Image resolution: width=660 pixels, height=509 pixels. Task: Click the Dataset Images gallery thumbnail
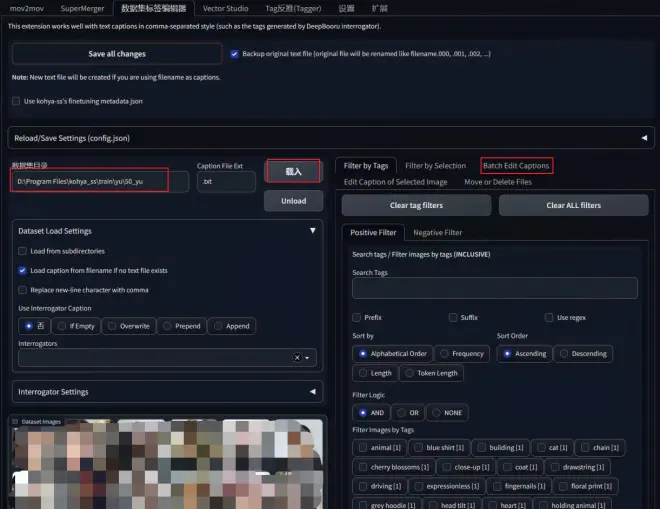click(168, 464)
